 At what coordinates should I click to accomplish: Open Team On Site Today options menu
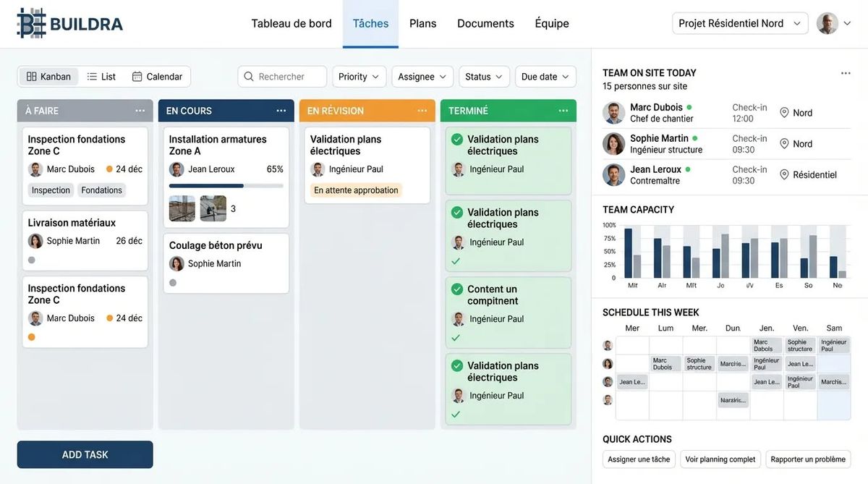tap(846, 73)
